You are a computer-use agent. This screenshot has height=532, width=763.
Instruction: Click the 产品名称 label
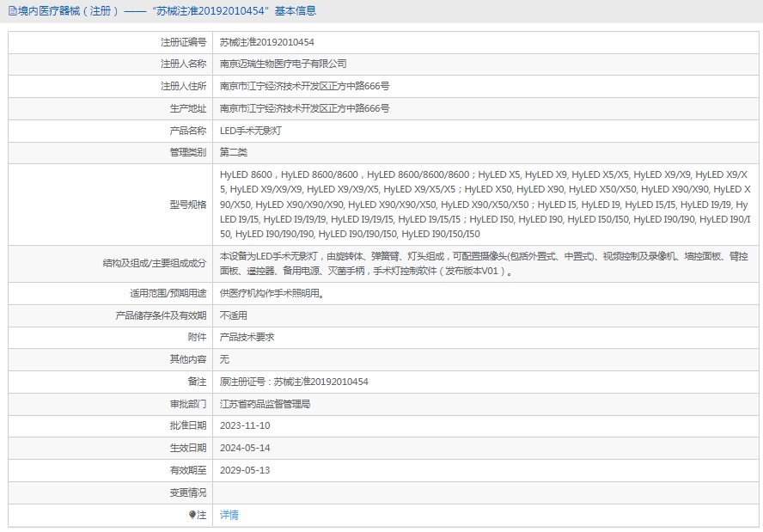188,131
